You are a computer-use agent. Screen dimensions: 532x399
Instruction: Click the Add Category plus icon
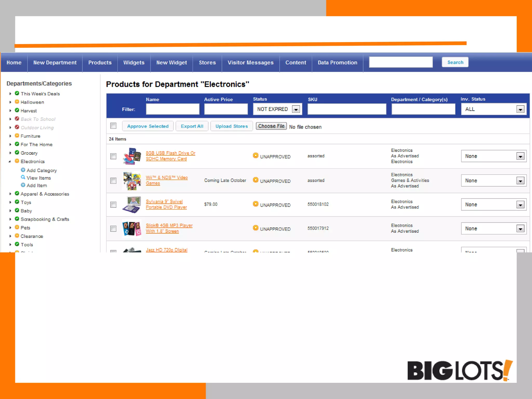pyautogui.click(x=23, y=170)
